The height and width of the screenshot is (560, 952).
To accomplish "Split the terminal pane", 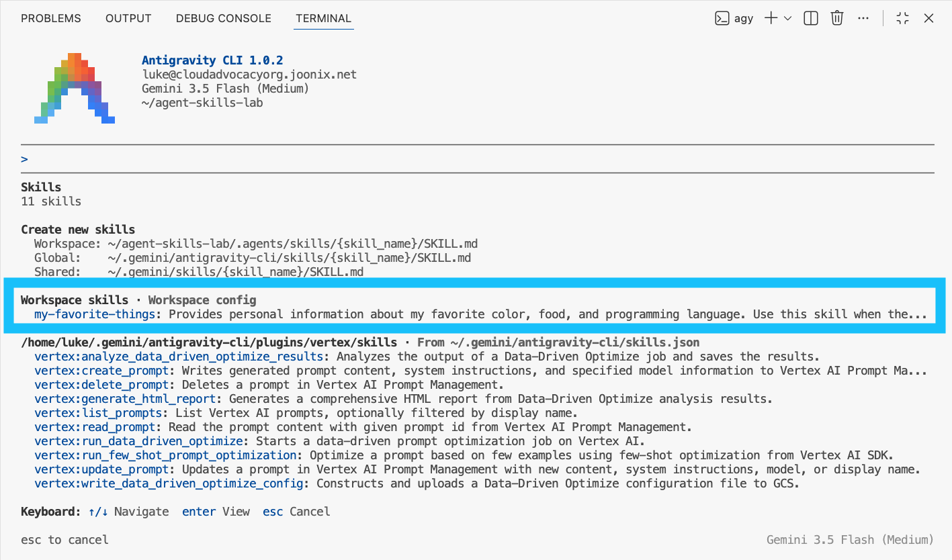I will click(811, 19).
